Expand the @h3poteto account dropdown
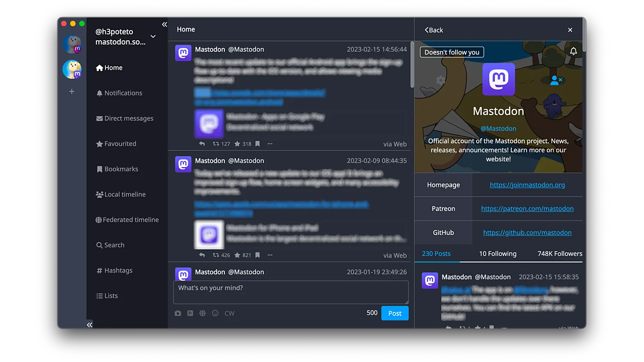644x362 pixels. click(x=153, y=37)
